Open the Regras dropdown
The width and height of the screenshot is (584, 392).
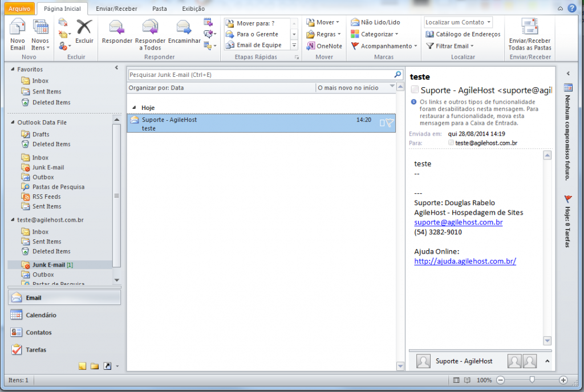tap(324, 34)
